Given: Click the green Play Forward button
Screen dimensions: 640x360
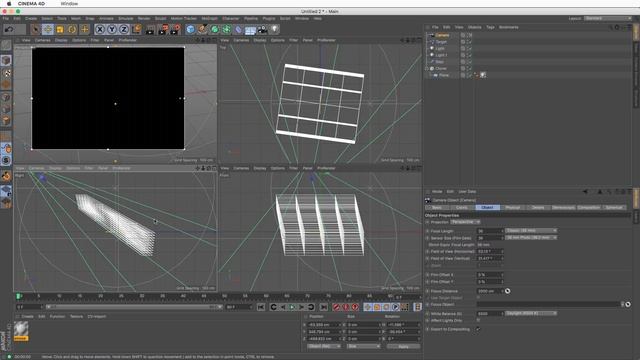Looking at the screenshot, I should [292, 307].
